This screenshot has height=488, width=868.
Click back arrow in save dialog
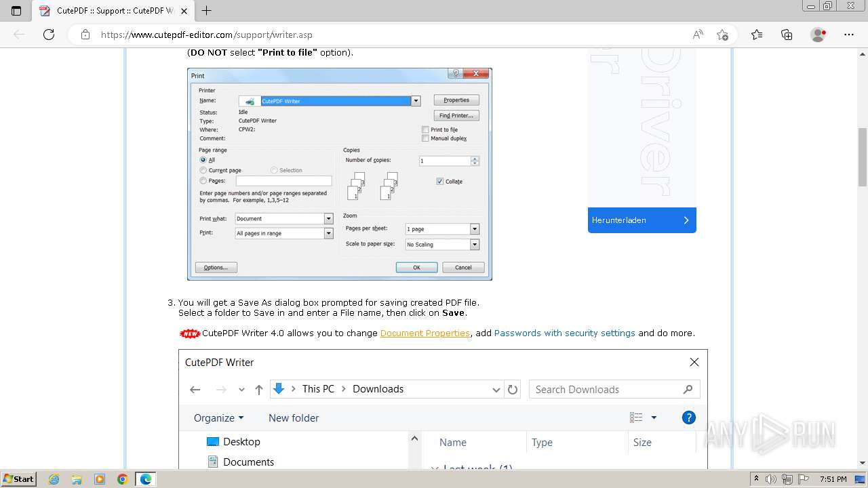click(195, 389)
